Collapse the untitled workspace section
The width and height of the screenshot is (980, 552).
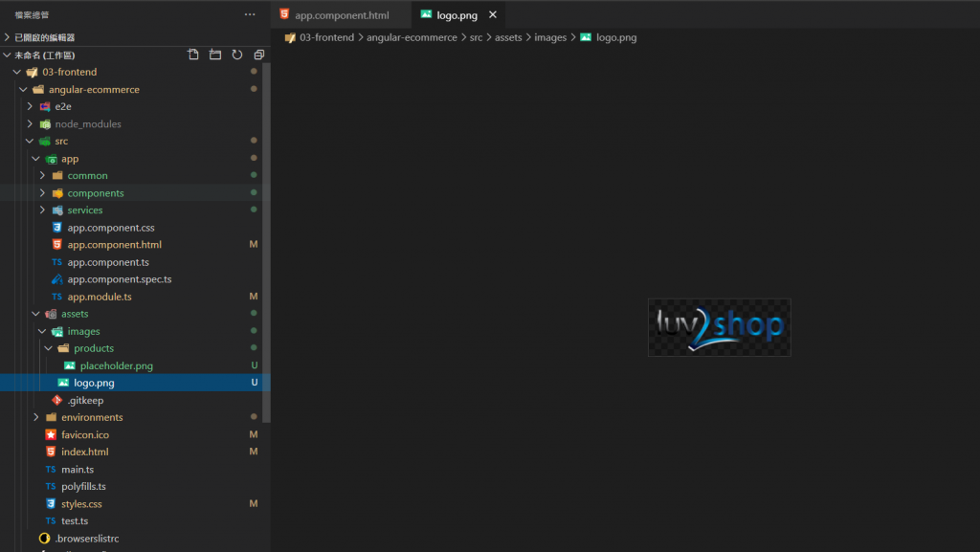pos(7,55)
